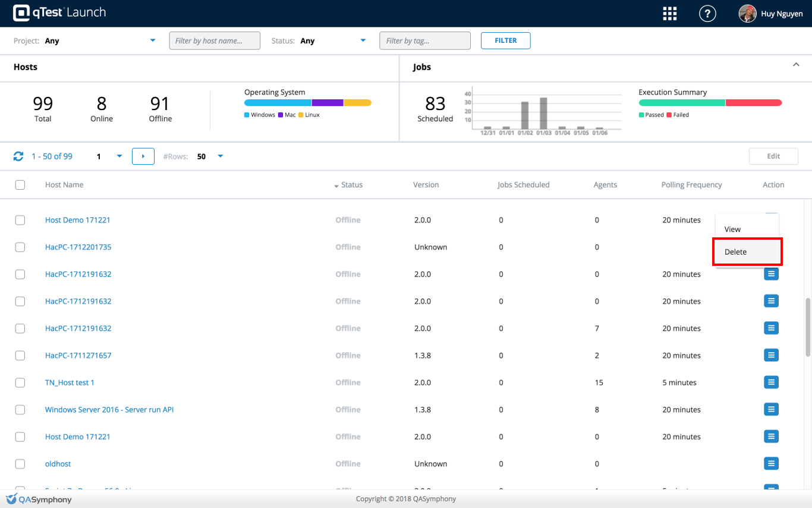The height and width of the screenshot is (508, 812).
Task: Collapse the Jobs summary panel
Action: tap(796, 65)
